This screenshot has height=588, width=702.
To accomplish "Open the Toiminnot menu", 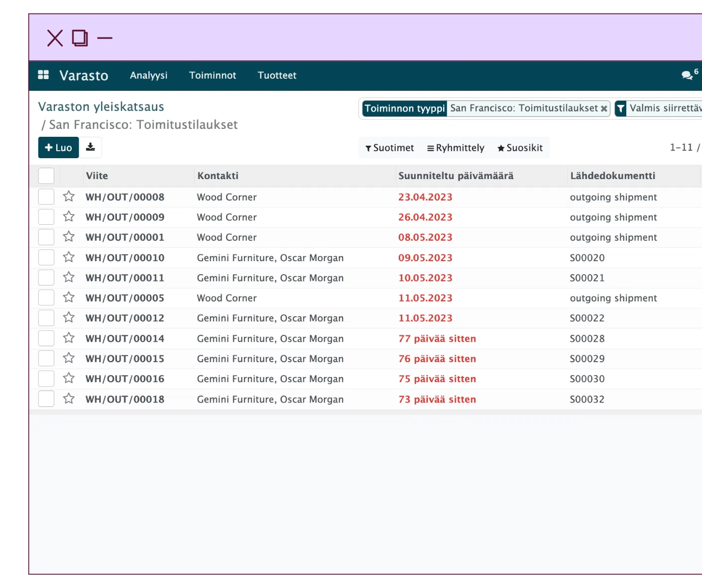I will [213, 75].
